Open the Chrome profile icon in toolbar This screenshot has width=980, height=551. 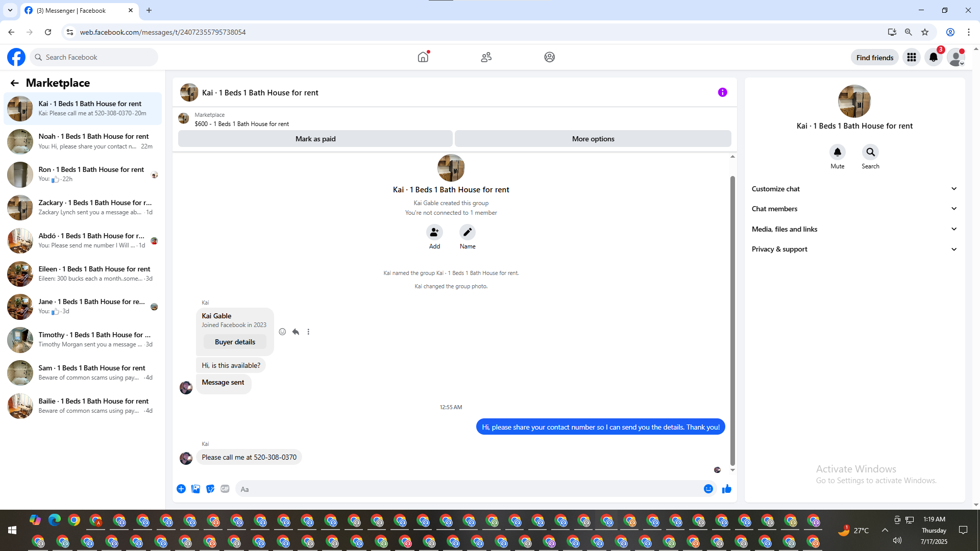click(950, 32)
